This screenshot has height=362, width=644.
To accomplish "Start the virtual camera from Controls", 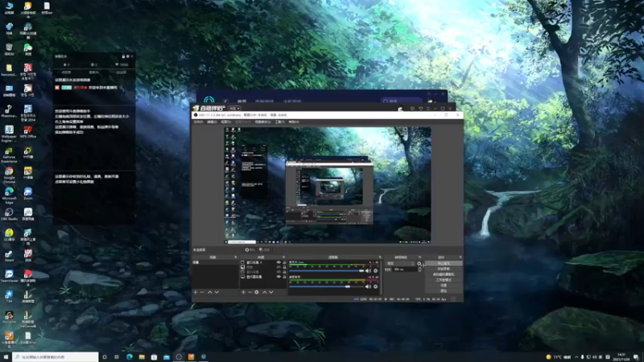I will point(444,274).
